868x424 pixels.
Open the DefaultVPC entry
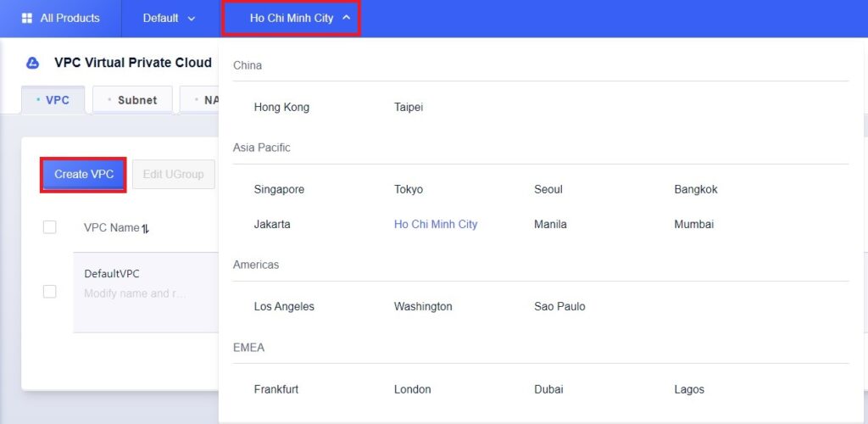[112, 274]
